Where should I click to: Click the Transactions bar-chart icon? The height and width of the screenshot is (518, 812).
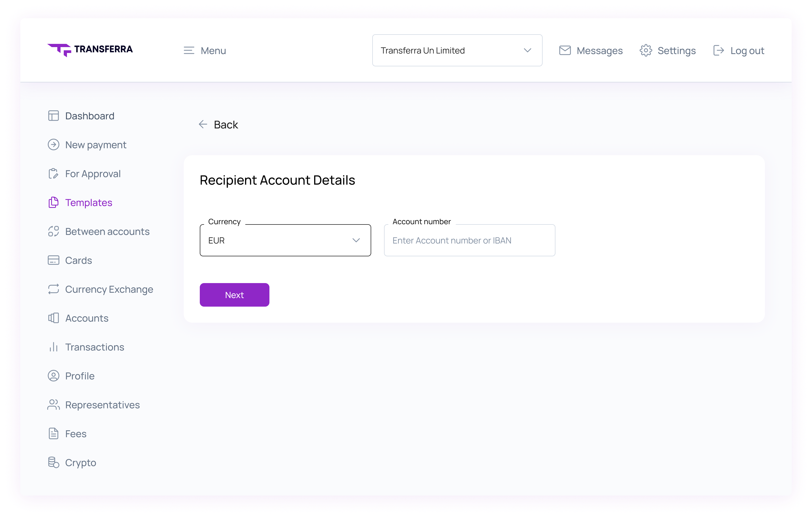(x=53, y=347)
